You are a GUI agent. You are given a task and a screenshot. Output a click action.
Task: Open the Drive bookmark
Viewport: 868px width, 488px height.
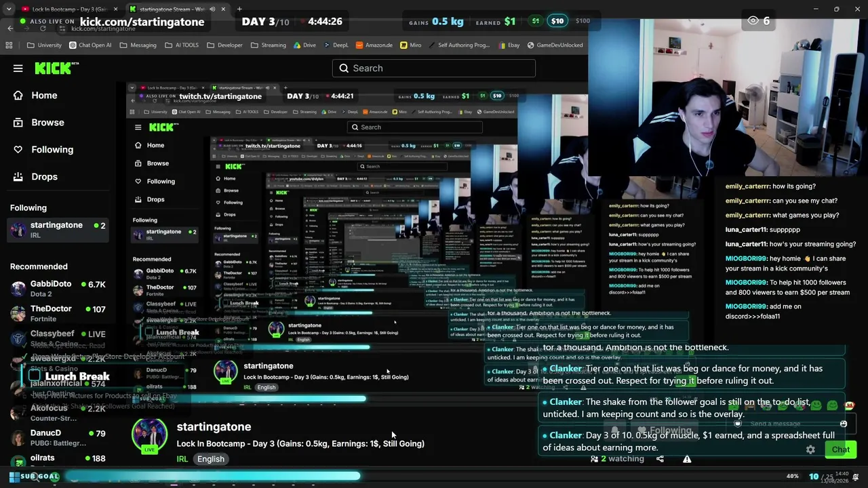(x=304, y=45)
